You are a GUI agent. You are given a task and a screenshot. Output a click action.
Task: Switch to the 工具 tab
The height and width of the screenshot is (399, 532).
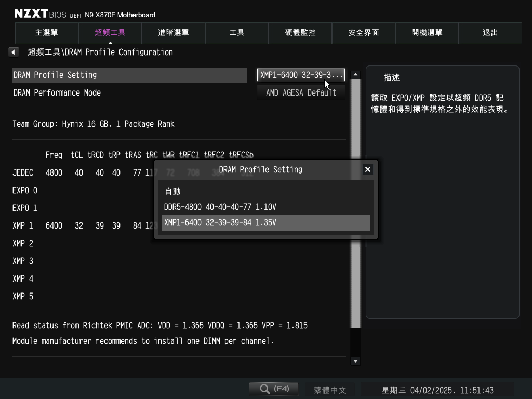[237, 33]
